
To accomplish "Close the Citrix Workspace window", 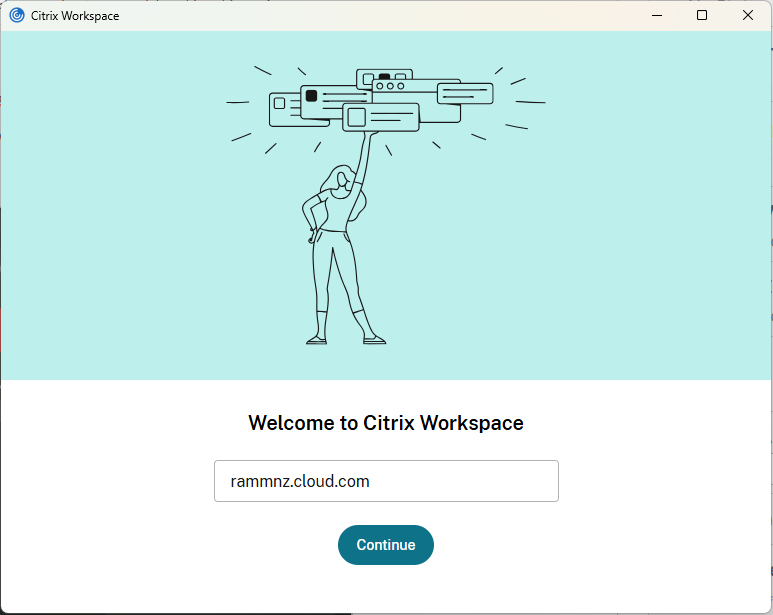I will [x=748, y=16].
